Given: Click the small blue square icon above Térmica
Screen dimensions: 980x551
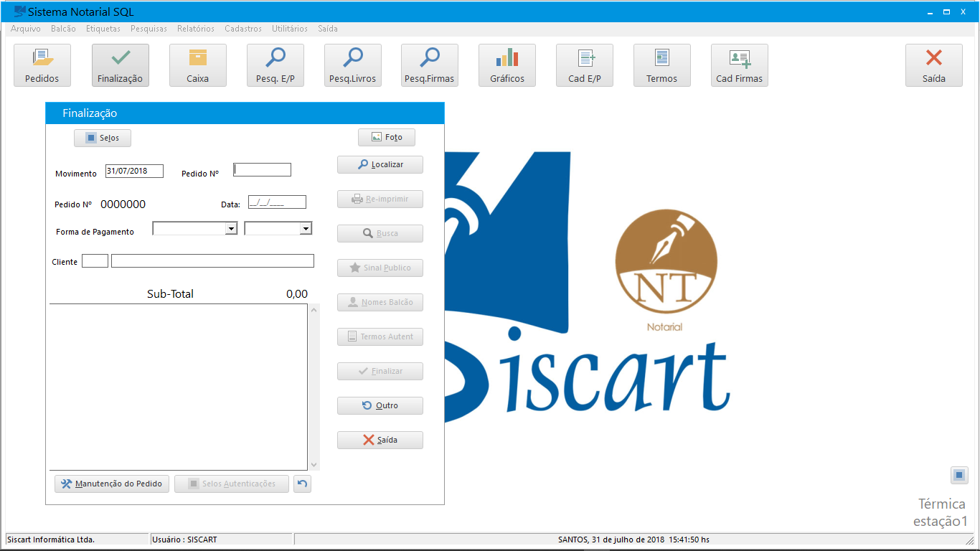Looking at the screenshot, I should [x=959, y=475].
